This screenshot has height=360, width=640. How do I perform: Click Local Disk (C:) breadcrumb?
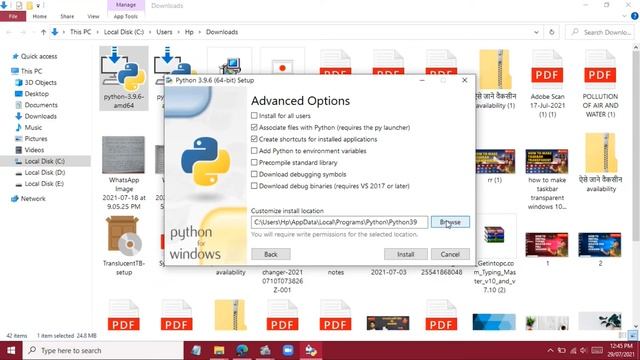coord(124,32)
